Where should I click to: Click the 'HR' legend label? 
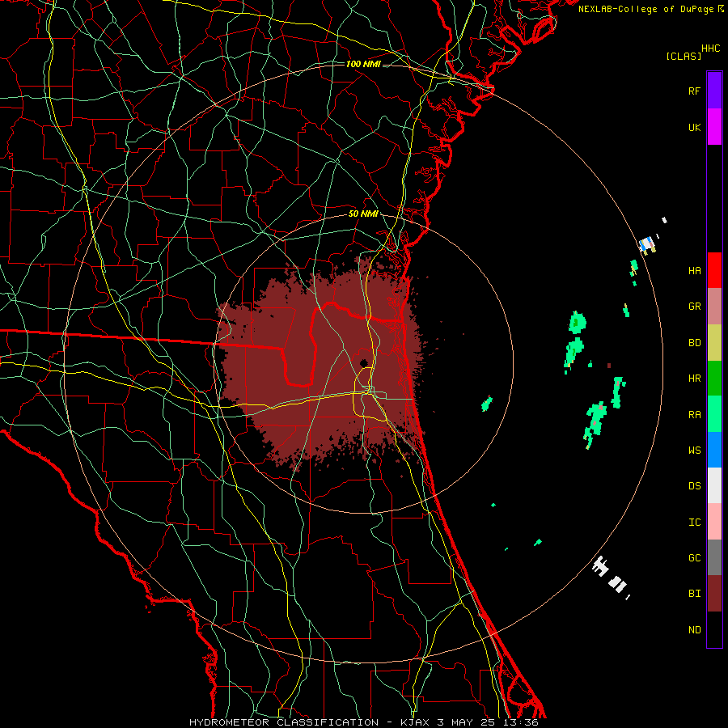pyautogui.click(x=694, y=379)
